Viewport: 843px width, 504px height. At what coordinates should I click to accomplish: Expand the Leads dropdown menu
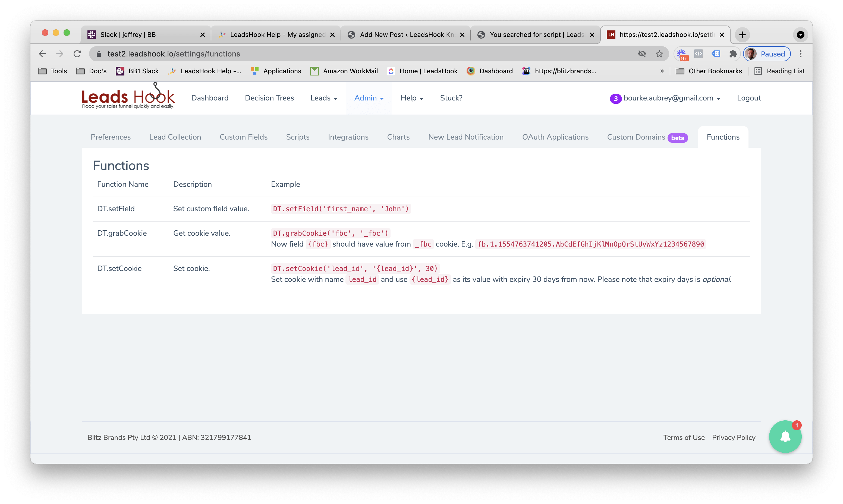coord(324,98)
